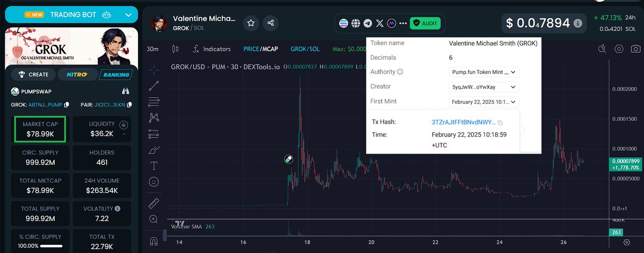Open the NITRO tab
Viewport: 644px width, 253px height.
(x=77, y=75)
